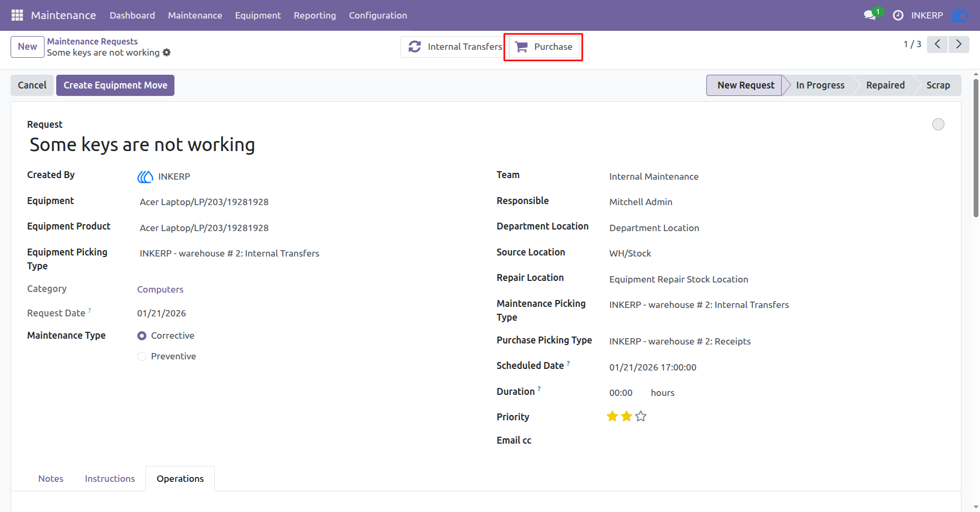The height and width of the screenshot is (512, 980).
Task: Click the Purchase shopping cart icon
Action: click(522, 47)
